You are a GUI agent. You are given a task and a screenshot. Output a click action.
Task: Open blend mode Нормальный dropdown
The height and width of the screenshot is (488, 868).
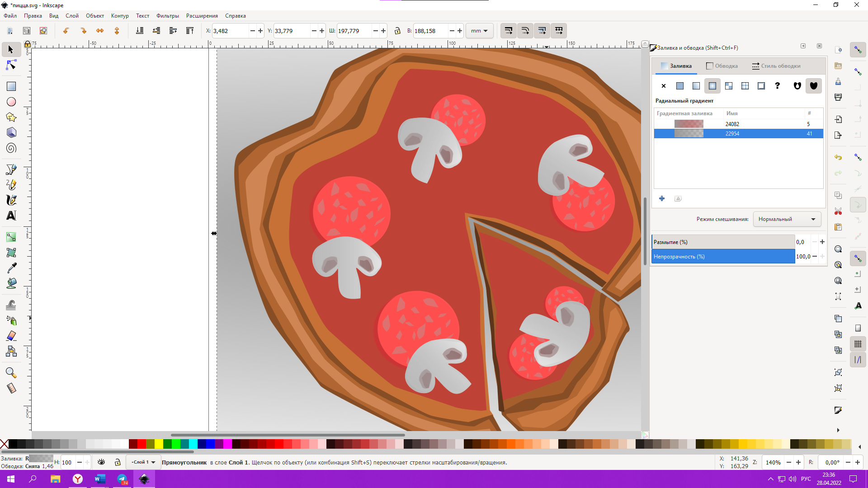tap(787, 219)
